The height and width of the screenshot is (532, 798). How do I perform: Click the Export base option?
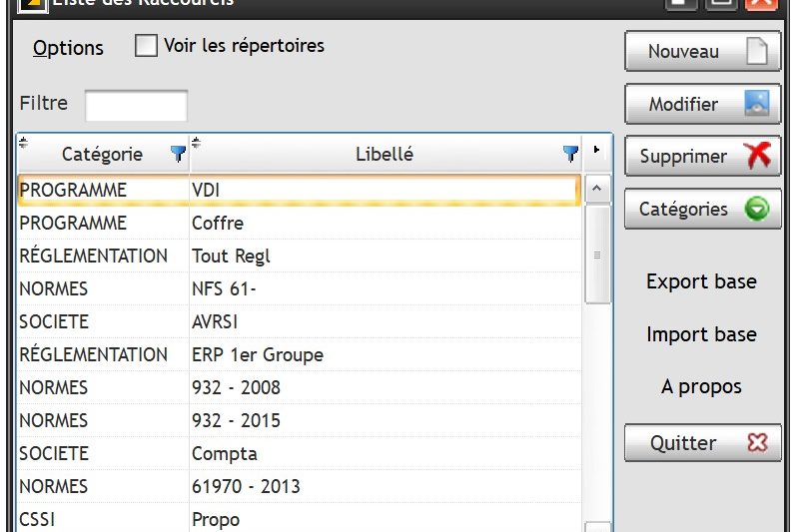[701, 281]
